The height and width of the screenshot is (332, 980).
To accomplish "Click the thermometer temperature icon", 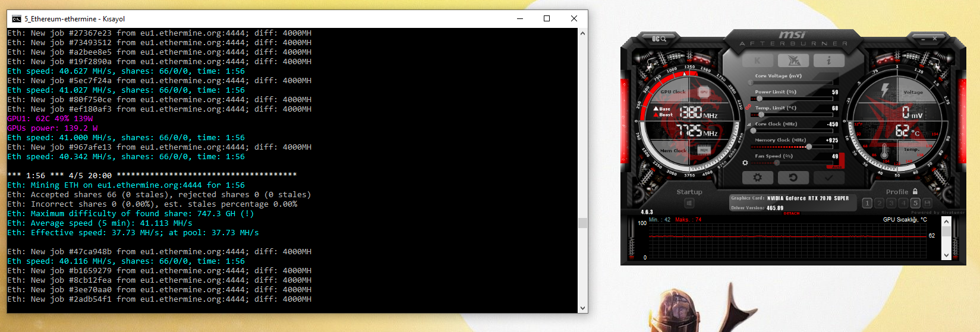I will [x=884, y=151].
